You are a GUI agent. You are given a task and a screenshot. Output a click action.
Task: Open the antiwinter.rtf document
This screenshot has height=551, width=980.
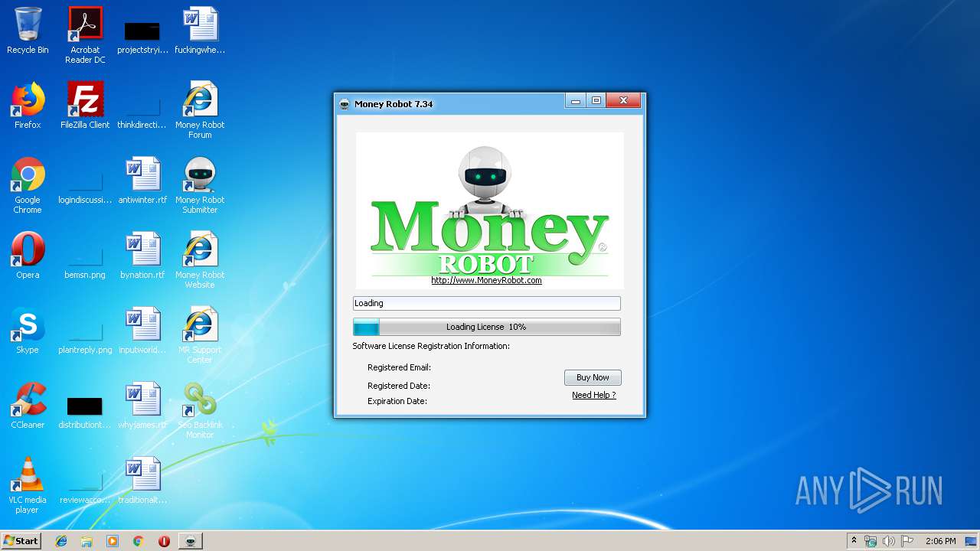click(x=142, y=181)
